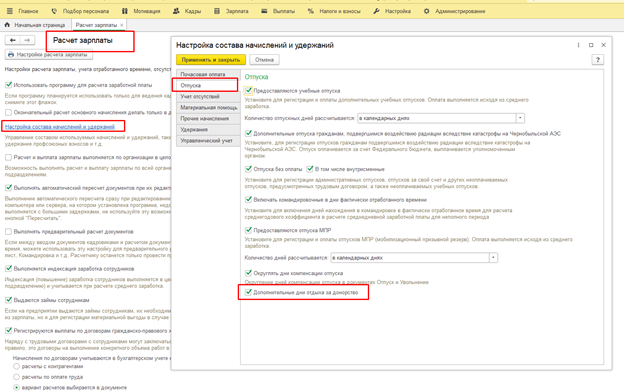
Task: Toggle Выполнять предварительный расчет документов checkbox
Action: tap(8, 231)
